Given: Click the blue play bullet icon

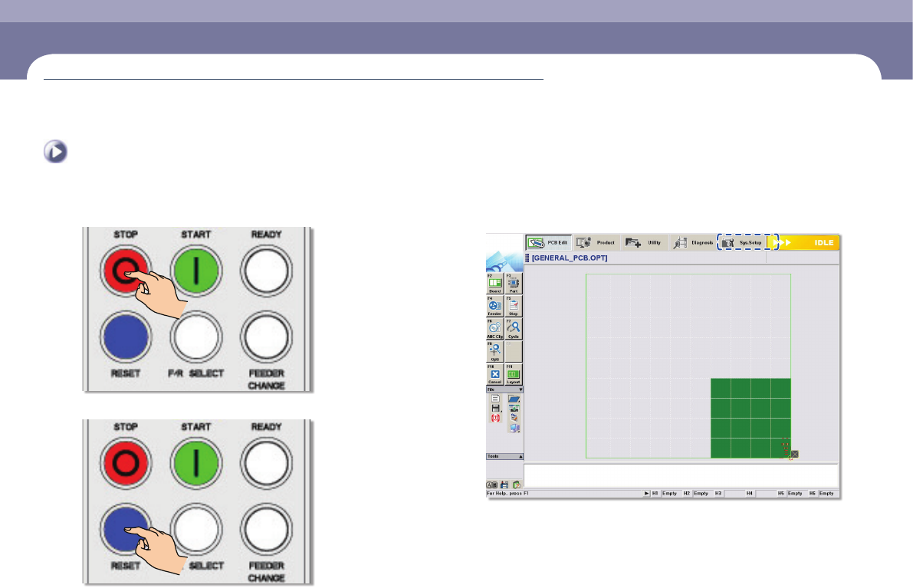Looking at the screenshot, I should (55, 151).
